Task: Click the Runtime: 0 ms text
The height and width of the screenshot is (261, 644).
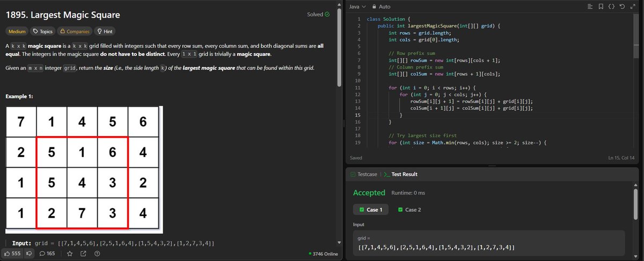Action: pyautogui.click(x=408, y=192)
